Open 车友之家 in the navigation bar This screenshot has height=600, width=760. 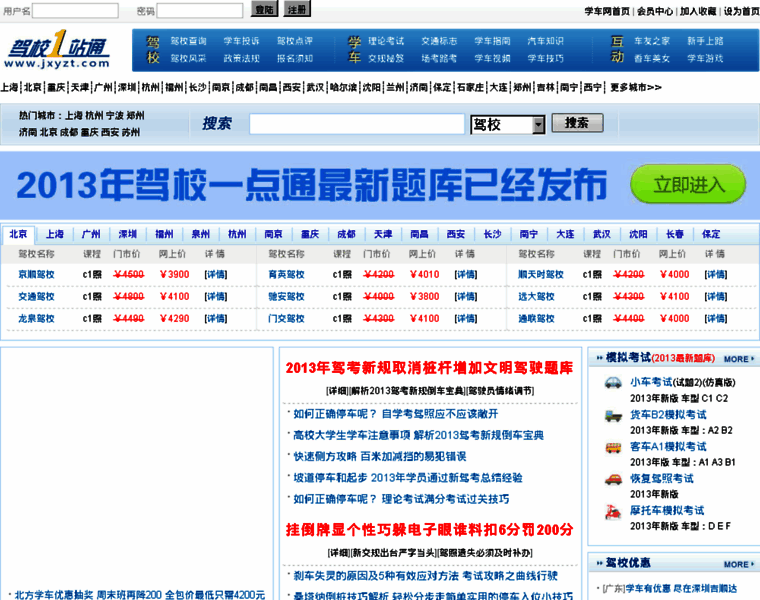click(x=652, y=41)
